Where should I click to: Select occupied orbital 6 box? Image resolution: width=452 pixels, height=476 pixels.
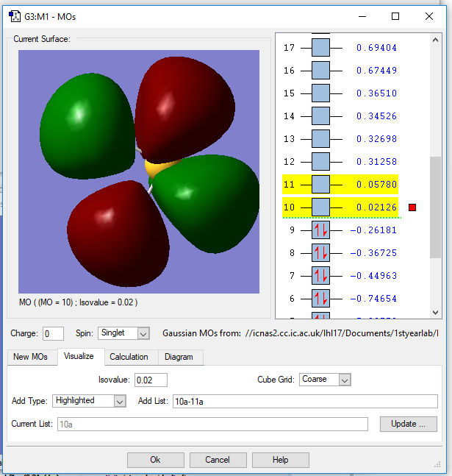point(320,299)
